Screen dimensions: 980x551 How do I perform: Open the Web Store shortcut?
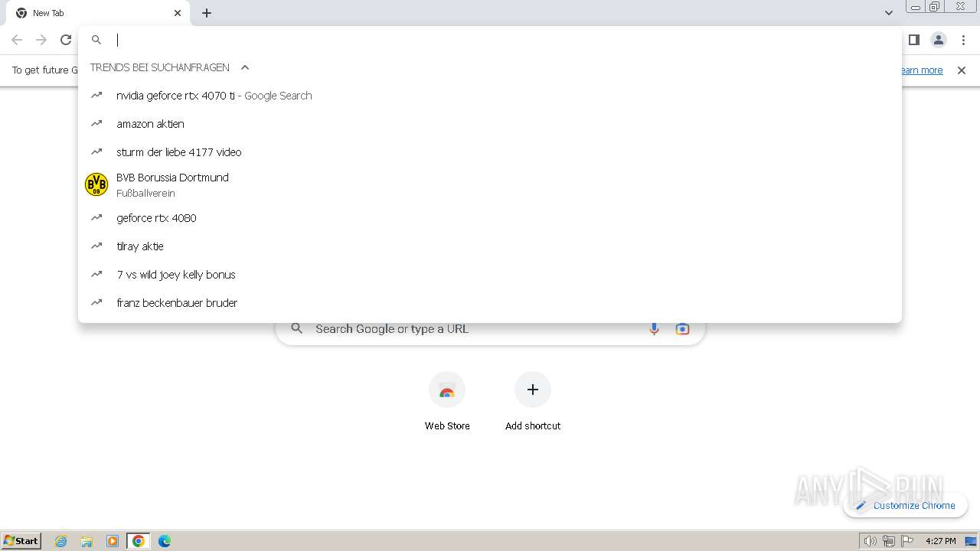coord(447,402)
